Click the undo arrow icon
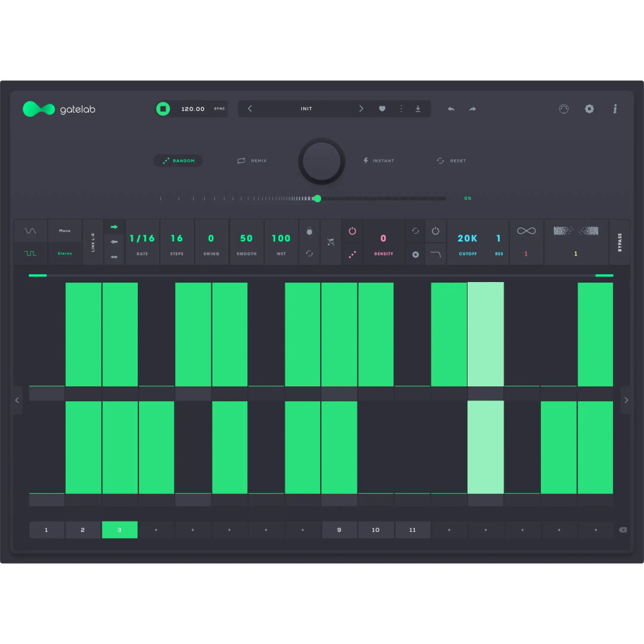Screen dimensions: 644x644 click(451, 109)
